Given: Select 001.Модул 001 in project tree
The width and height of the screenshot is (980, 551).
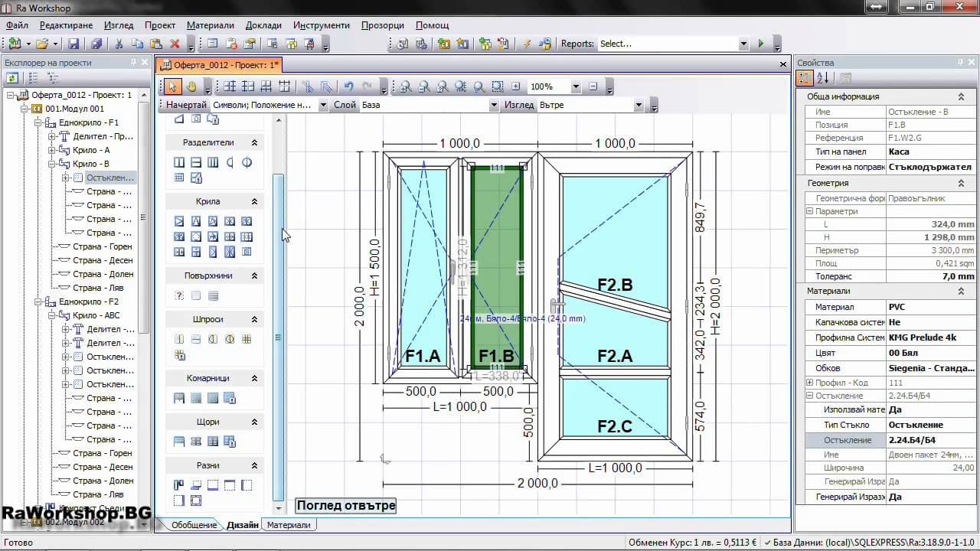Looking at the screenshot, I should pos(74,109).
